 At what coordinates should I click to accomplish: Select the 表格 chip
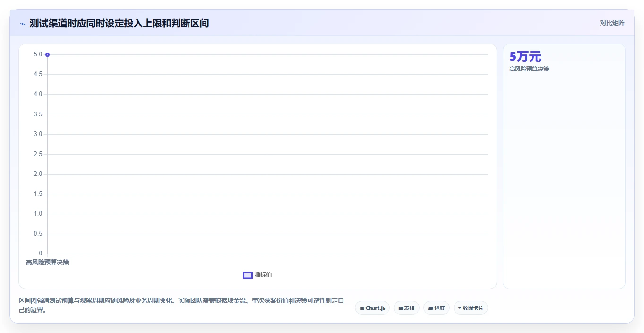pos(406,308)
